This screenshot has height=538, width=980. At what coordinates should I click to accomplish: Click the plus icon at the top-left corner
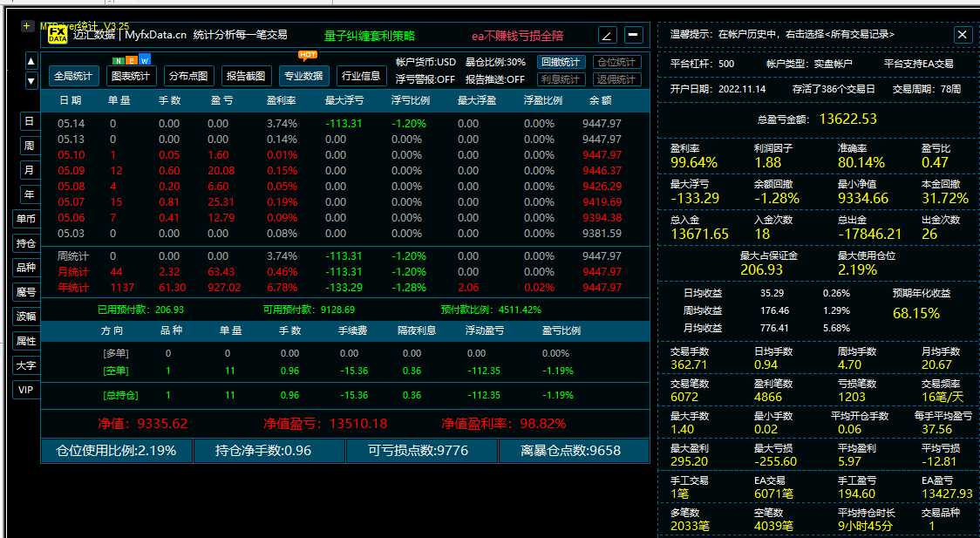pyautogui.click(x=27, y=25)
